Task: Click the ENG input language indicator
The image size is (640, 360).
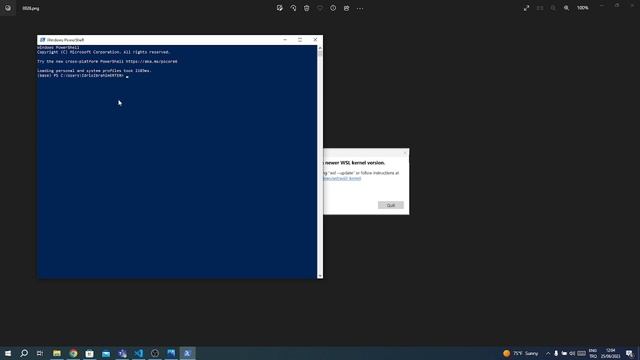Action: tap(593, 353)
